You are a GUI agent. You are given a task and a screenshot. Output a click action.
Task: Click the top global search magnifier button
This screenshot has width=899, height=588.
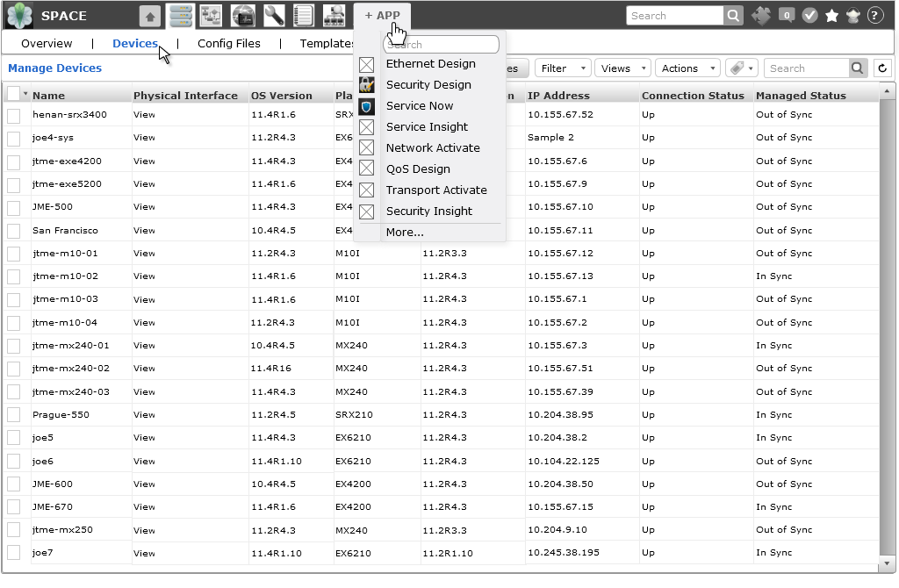point(733,16)
